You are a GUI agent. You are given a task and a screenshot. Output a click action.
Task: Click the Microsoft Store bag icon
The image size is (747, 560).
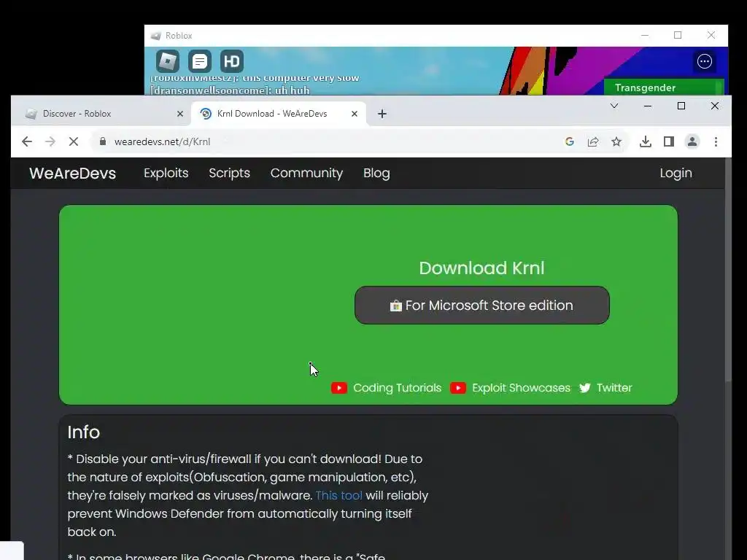tap(396, 306)
